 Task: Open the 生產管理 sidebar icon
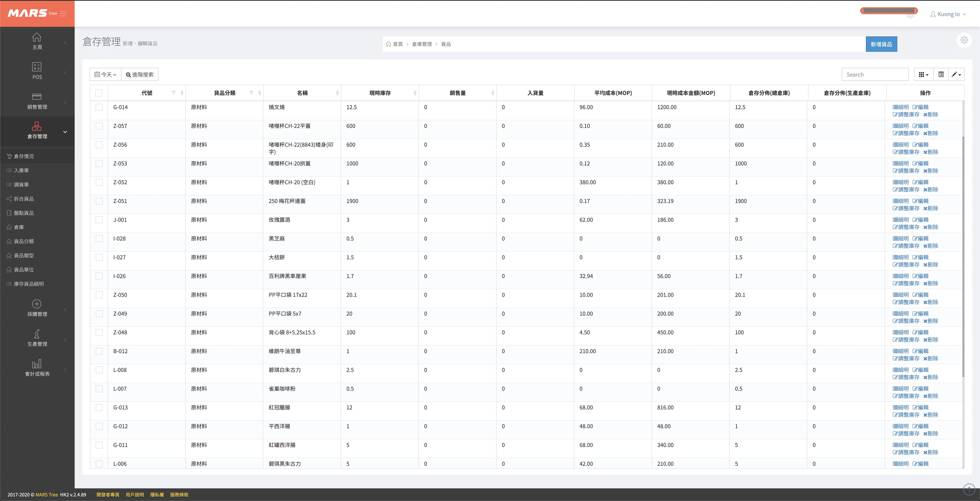pos(37,334)
